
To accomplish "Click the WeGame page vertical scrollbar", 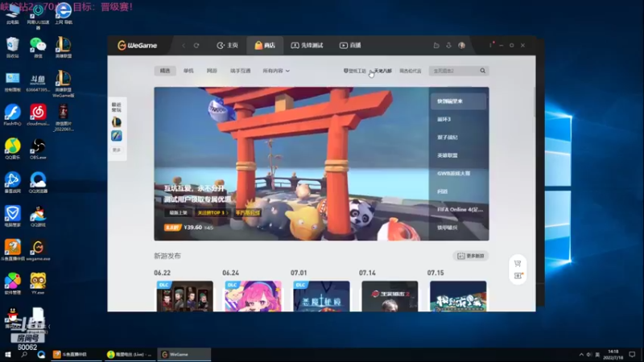I will tap(535, 102).
